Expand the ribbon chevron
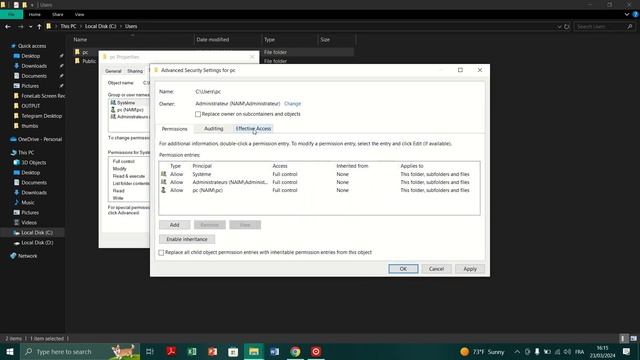640x360 pixels. pos(627,15)
